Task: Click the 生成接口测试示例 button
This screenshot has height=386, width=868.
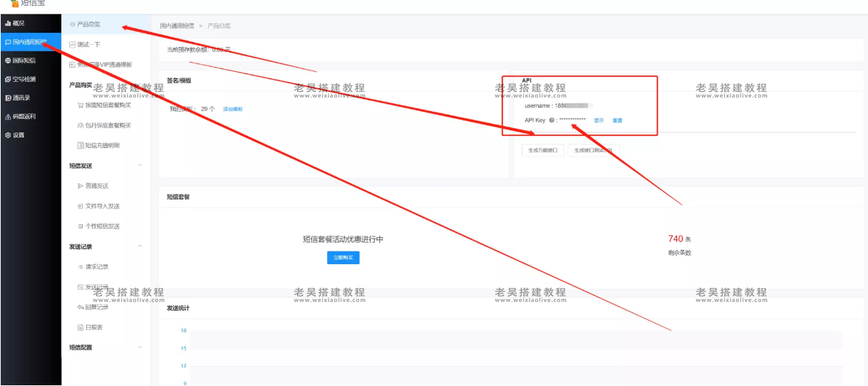Action: (594, 151)
